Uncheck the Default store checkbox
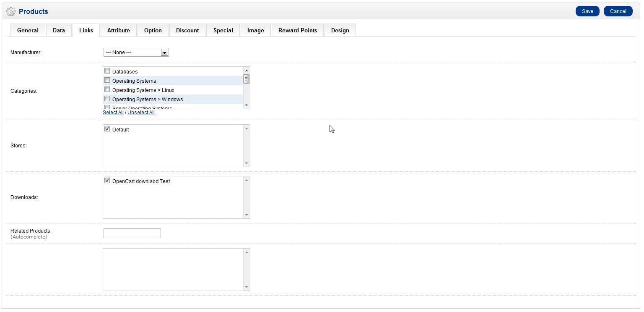644x312 pixels. pos(107,129)
